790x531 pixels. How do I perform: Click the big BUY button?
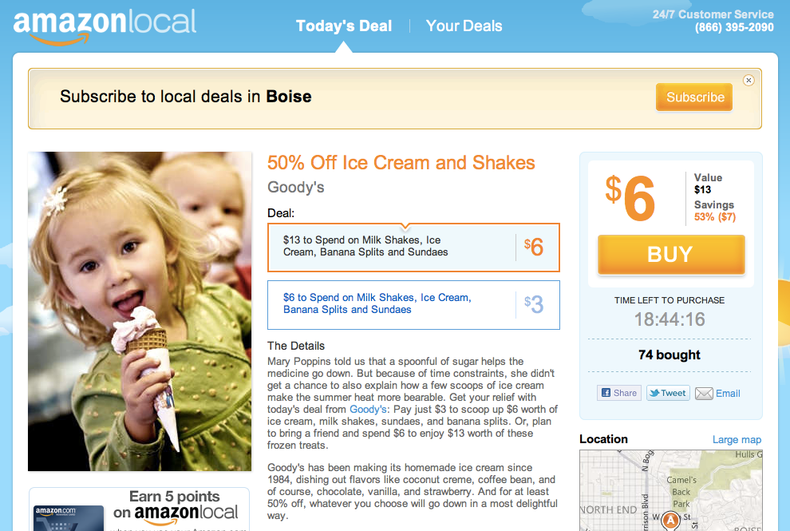(670, 254)
